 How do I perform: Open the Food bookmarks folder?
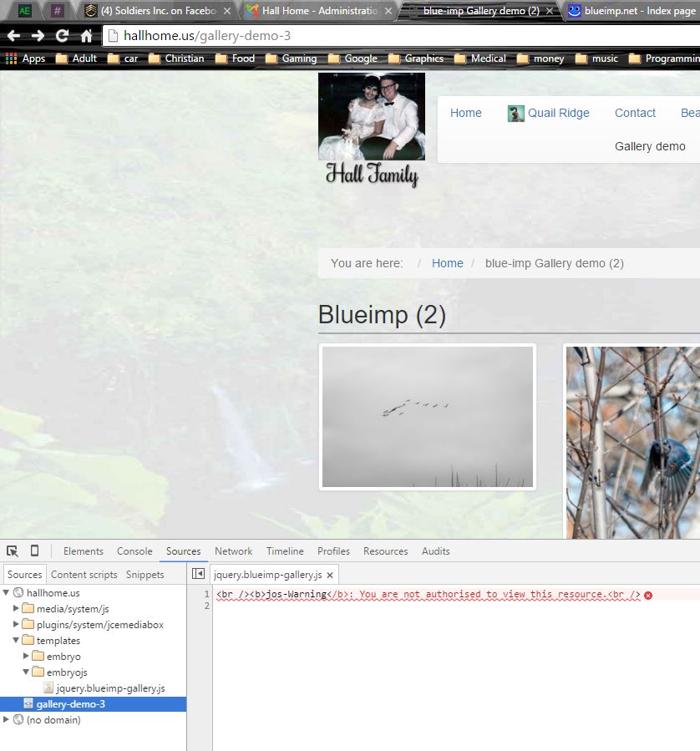click(235, 58)
